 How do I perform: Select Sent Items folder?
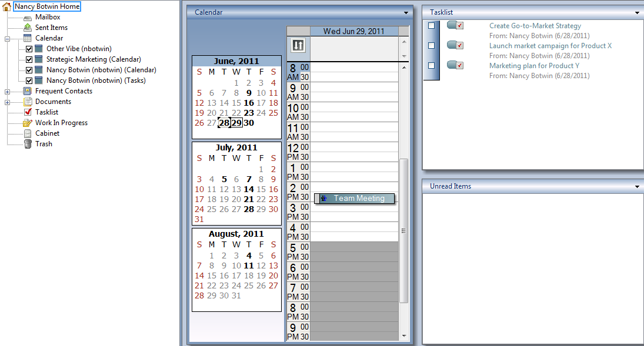[x=51, y=28]
